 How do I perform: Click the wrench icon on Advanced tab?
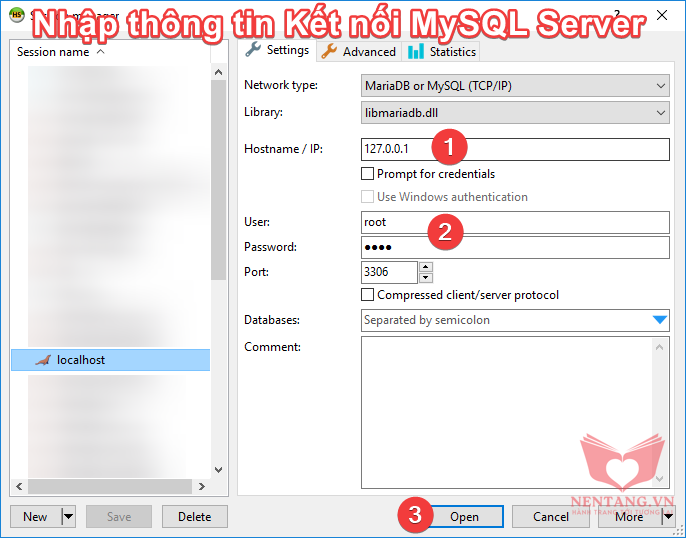(329, 51)
